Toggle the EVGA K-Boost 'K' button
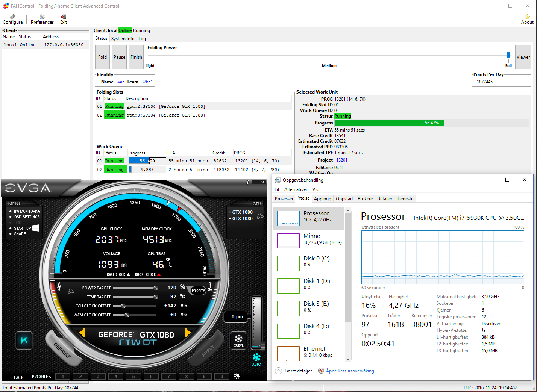537x392 pixels. [24, 340]
